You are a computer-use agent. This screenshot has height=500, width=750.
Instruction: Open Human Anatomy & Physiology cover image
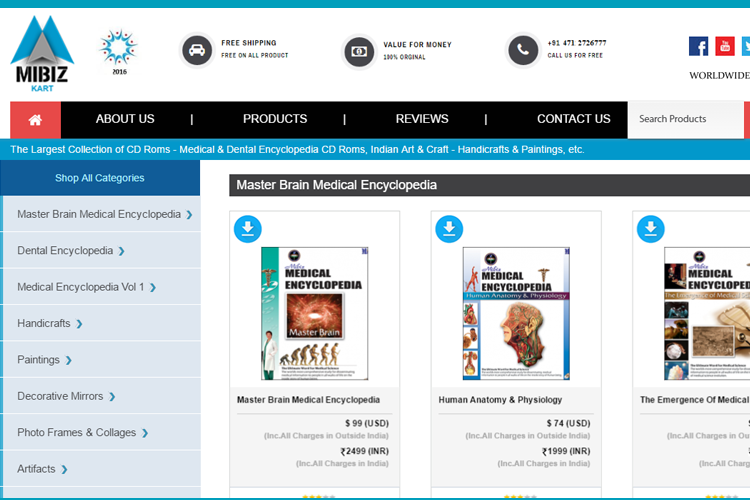(x=516, y=313)
